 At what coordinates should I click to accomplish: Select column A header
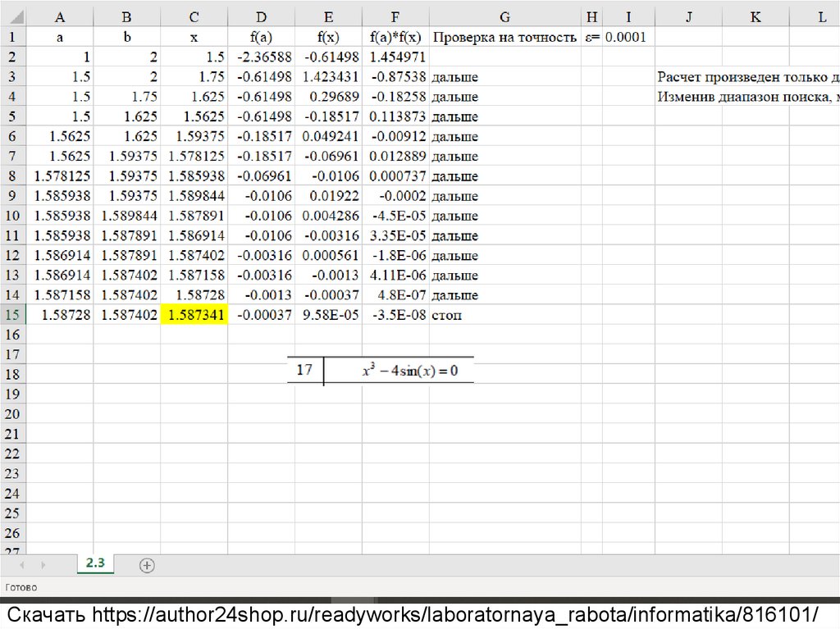59,17
